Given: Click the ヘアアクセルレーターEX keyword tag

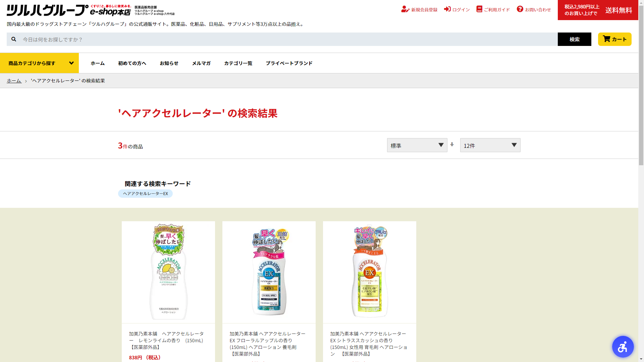Looking at the screenshot, I should 145,193.
